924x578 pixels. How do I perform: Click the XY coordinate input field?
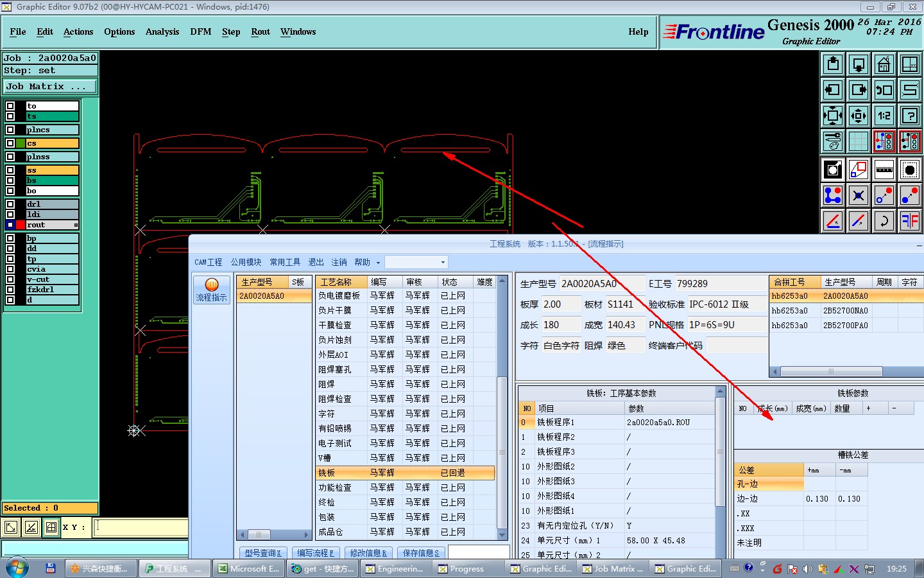click(x=141, y=527)
